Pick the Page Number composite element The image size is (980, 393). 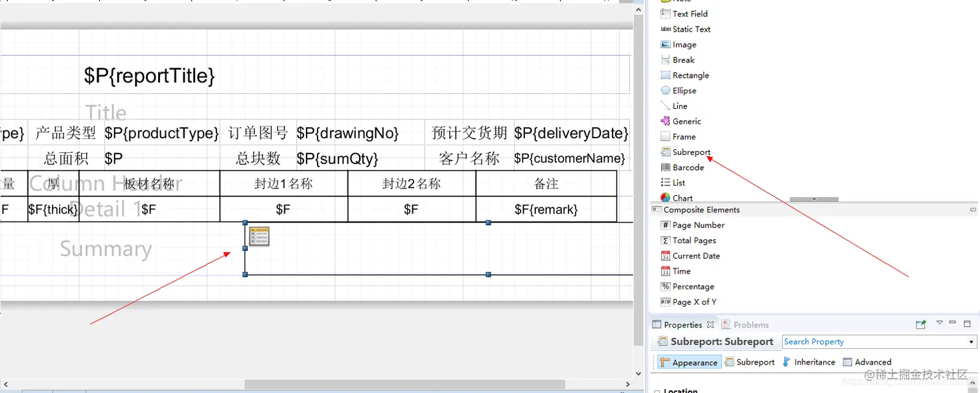coord(692,225)
